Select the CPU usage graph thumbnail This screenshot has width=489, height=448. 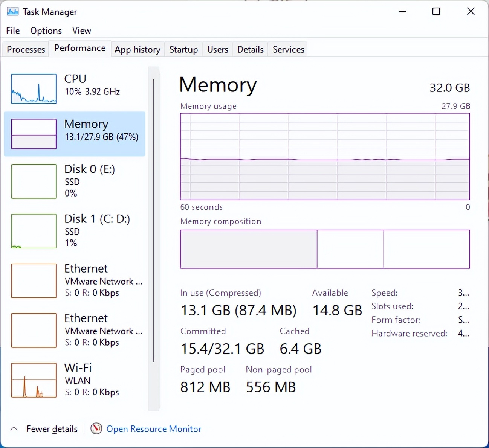34,89
